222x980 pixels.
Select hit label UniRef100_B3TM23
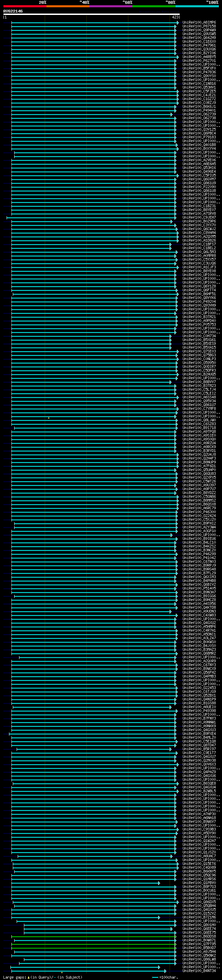pyautogui.click(x=199, y=386)
